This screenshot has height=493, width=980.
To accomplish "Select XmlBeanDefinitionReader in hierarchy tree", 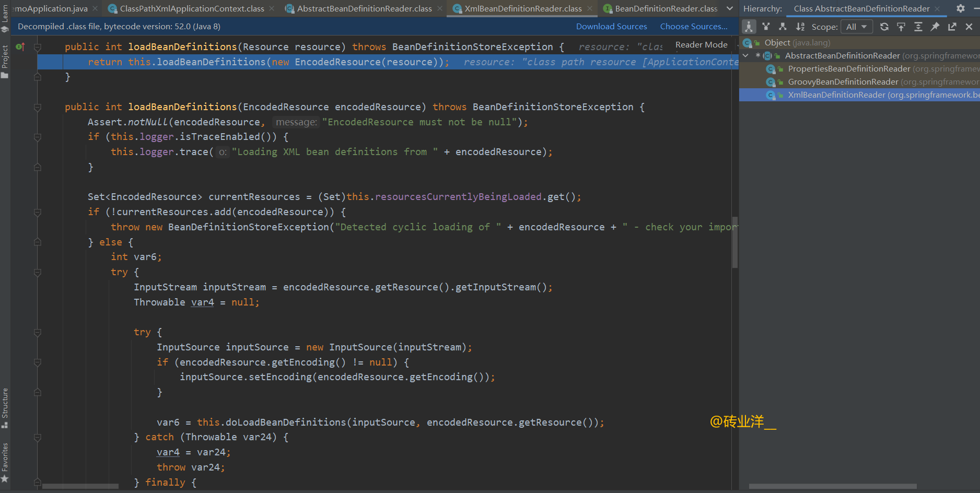I will pyautogui.click(x=859, y=95).
